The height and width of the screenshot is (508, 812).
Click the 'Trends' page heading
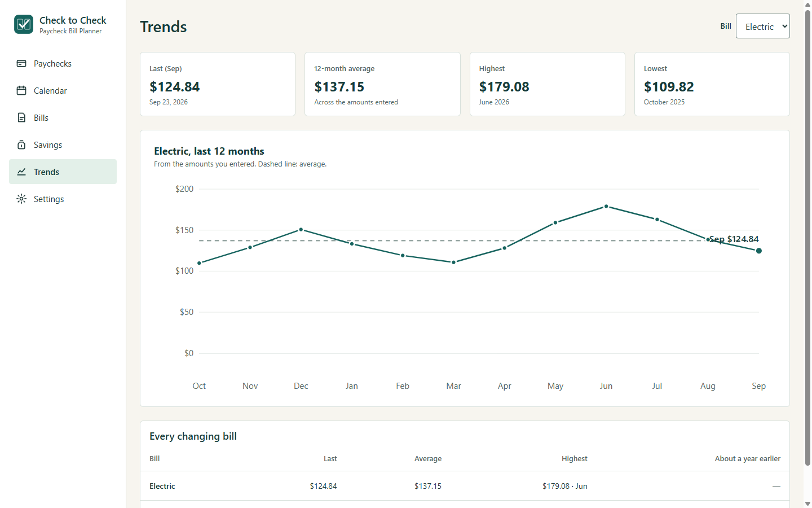tap(164, 27)
